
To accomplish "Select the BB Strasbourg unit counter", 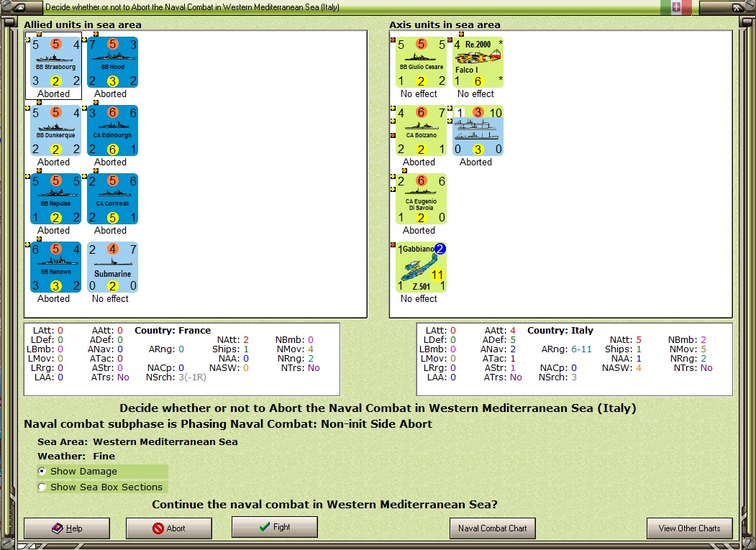I will (56, 62).
